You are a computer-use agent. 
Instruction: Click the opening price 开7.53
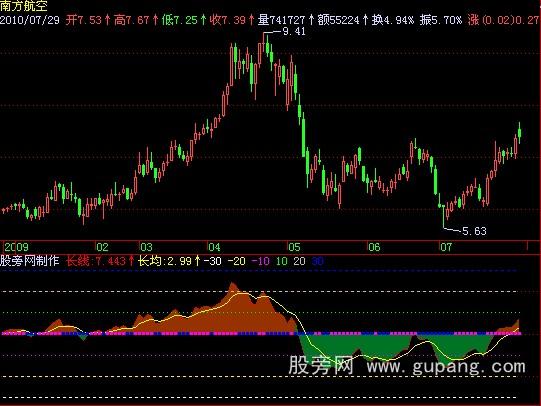tap(84, 20)
